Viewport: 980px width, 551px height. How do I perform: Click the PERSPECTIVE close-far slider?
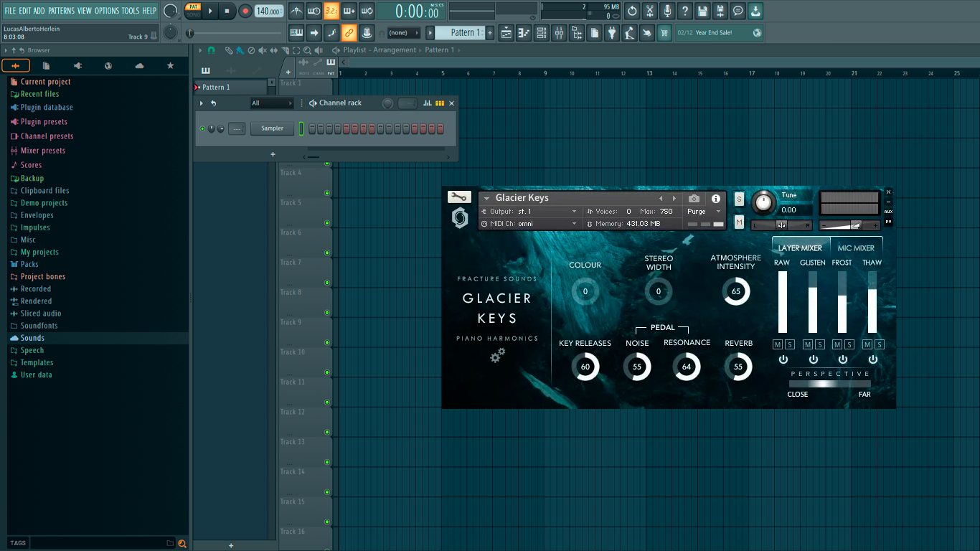click(830, 385)
